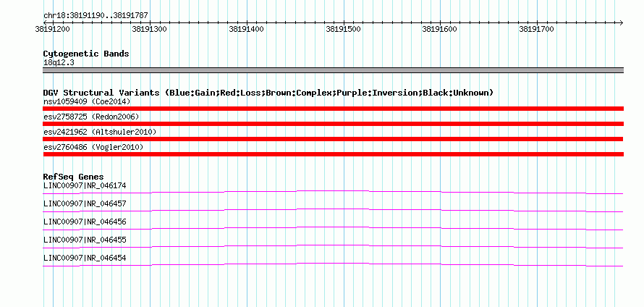Select the 38191700 ruler coordinate
Viewport: 644px width, 307px height.
[536, 29]
